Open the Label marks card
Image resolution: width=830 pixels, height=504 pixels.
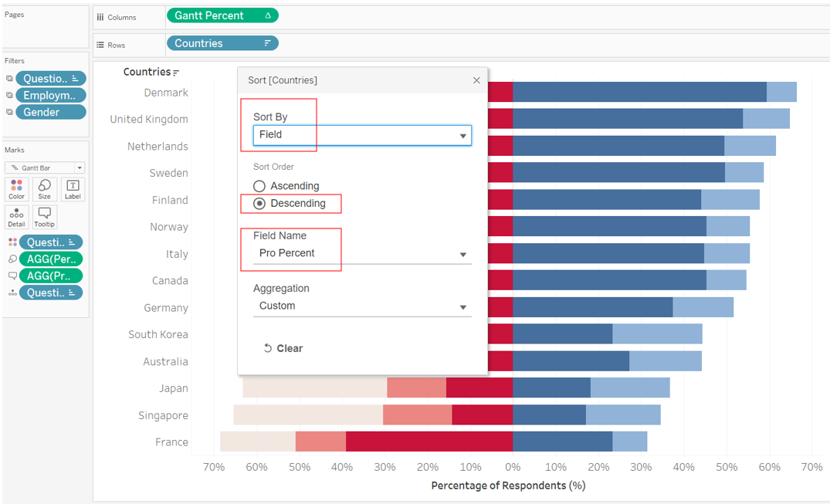(73, 189)
